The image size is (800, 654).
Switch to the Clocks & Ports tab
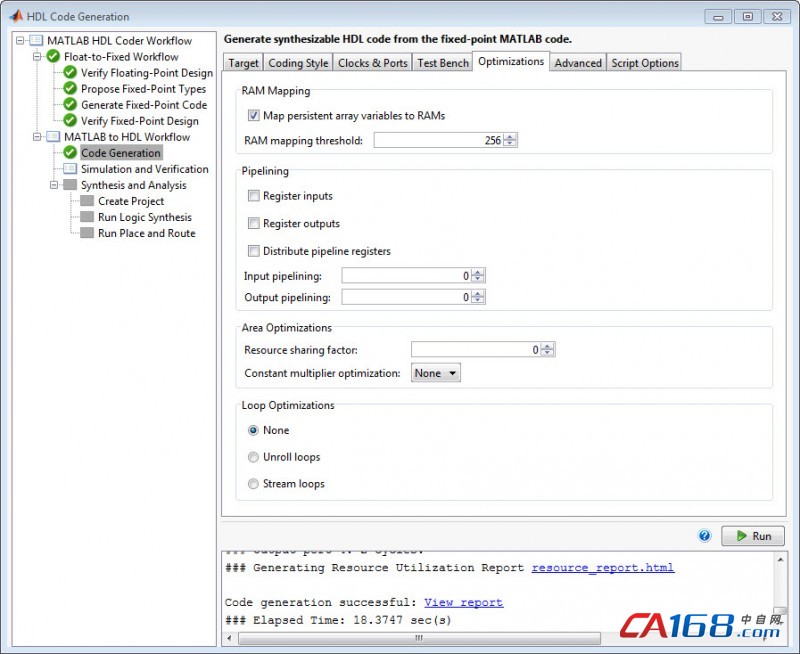(372, 63)
